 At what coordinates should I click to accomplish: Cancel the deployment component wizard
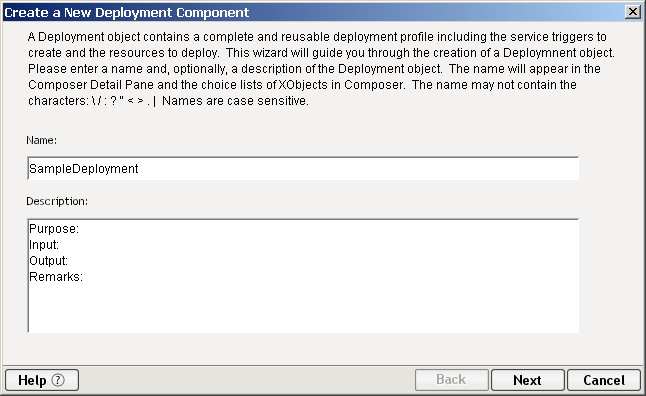click(x=604, y=380)
